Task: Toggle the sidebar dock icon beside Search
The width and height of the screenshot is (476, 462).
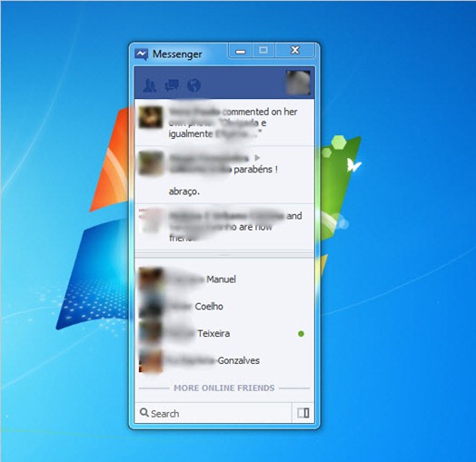Action: 303,413
